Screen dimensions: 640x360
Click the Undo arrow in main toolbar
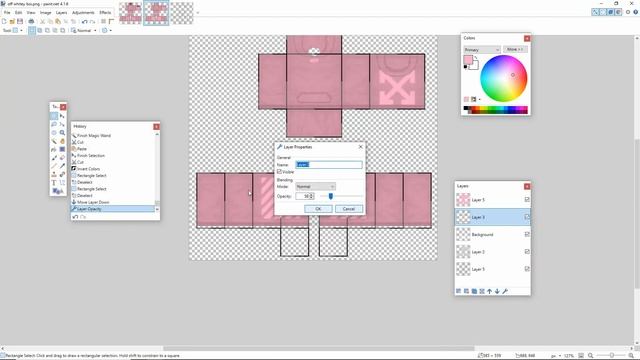click(84, 21)
